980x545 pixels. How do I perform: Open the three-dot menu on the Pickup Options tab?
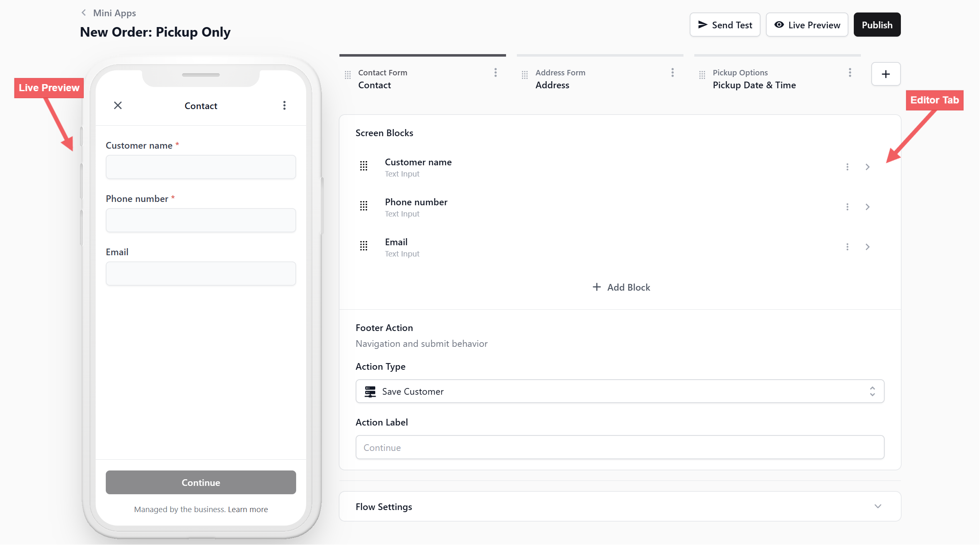pos(850,73)
